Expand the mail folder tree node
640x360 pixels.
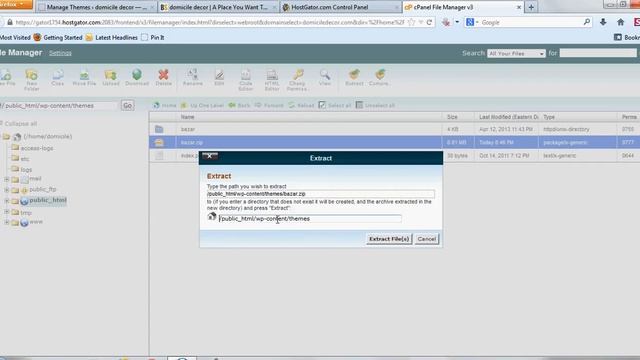point(7,179)
